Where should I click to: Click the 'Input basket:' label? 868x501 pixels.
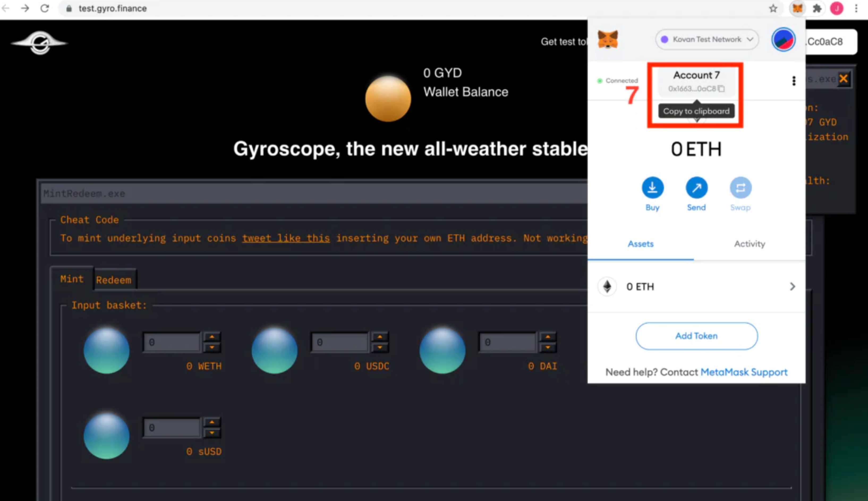click(109, 305)
